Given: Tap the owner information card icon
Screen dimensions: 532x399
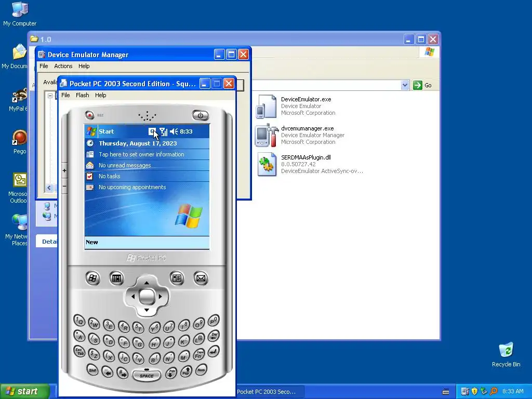Looking at the screenshot, I should coord(90,154).
